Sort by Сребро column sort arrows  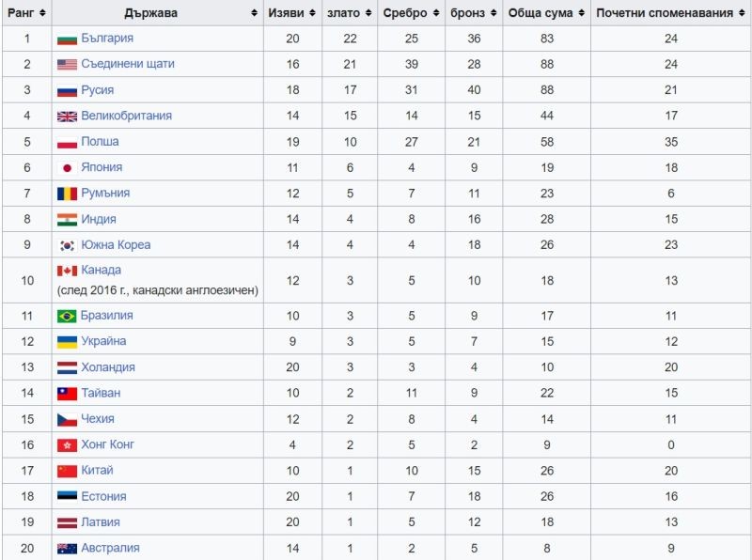point(436,13)
